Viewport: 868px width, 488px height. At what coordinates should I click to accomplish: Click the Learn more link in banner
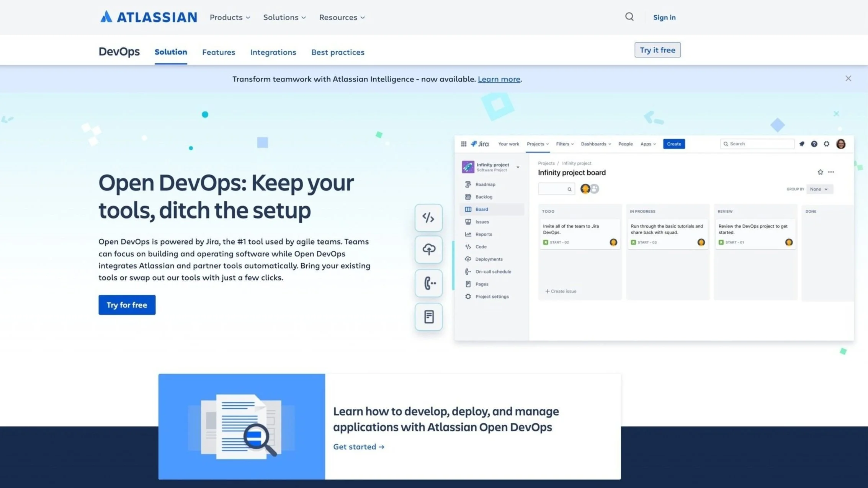click(x=499, y=79)
